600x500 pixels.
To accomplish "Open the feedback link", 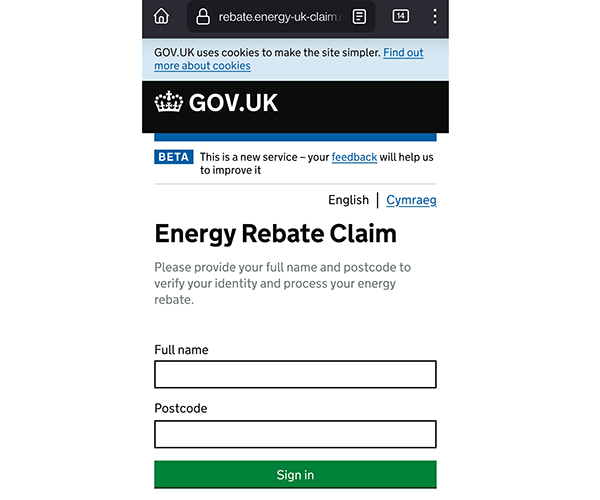I will [x=354, y=157].
